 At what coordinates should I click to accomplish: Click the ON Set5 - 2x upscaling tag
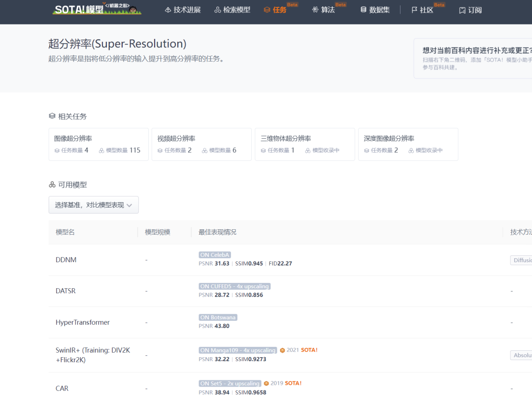pyautogui.click(x=230, y=383)
